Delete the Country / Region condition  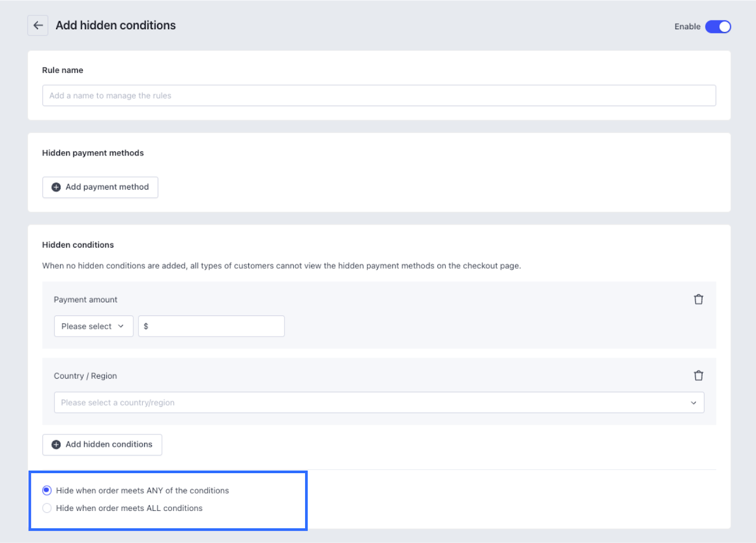[698, 376]
